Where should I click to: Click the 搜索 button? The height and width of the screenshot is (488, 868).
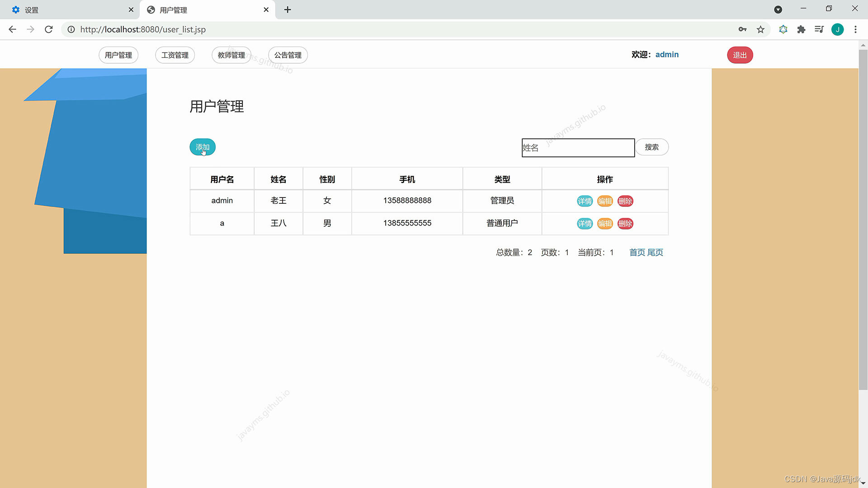[651, 147]
